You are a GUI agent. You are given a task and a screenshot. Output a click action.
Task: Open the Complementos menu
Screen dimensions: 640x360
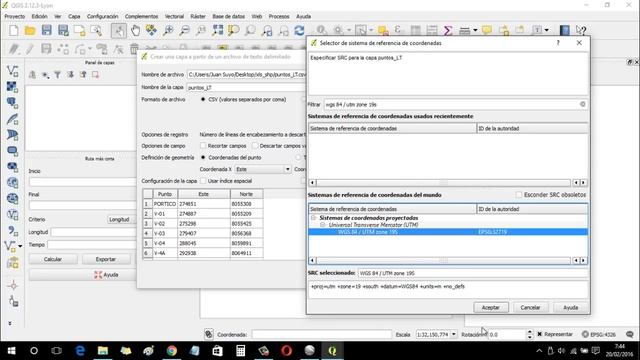[141, 16]
